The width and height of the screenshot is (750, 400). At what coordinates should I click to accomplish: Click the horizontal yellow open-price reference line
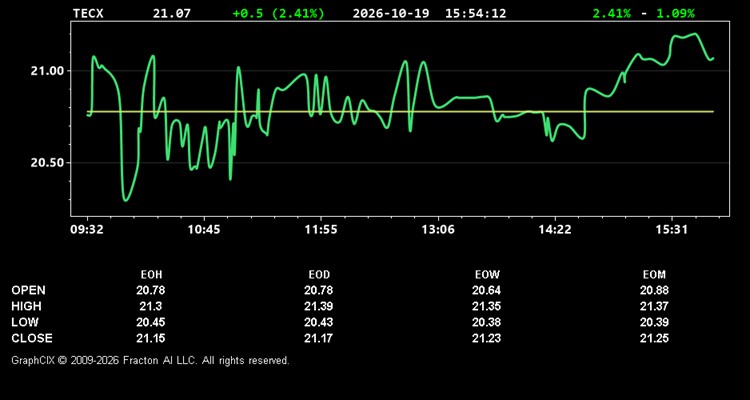(x=400, y=111)
